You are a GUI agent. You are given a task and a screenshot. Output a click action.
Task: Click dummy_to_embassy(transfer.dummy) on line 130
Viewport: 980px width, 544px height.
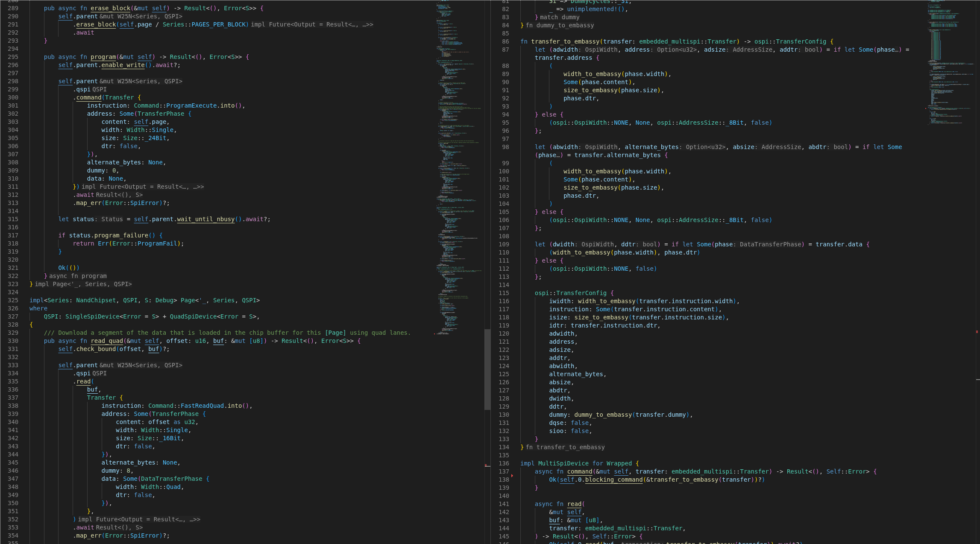pos(632,415)
